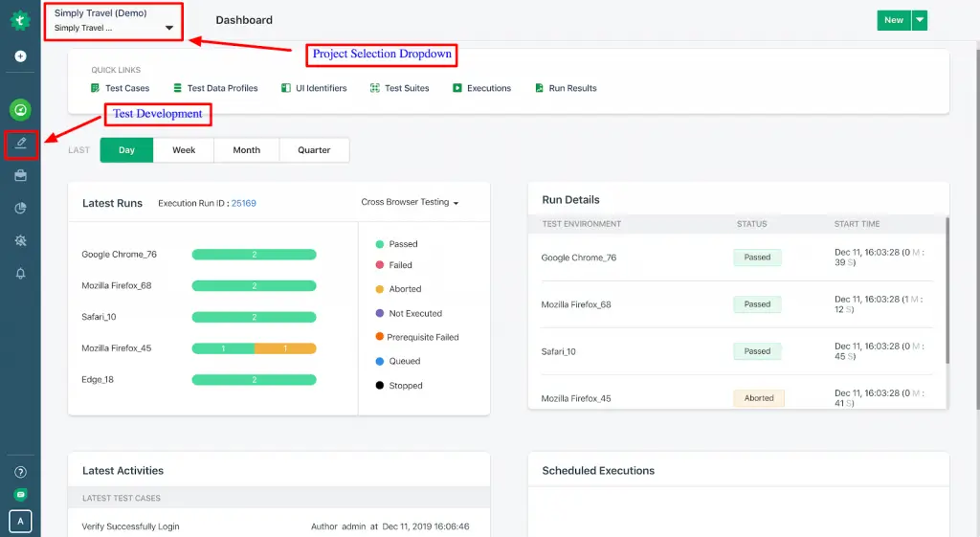Open the Cross Browser Testing dropdown
The height and width of the screenshot is (537, 980).
click(410, 203)
